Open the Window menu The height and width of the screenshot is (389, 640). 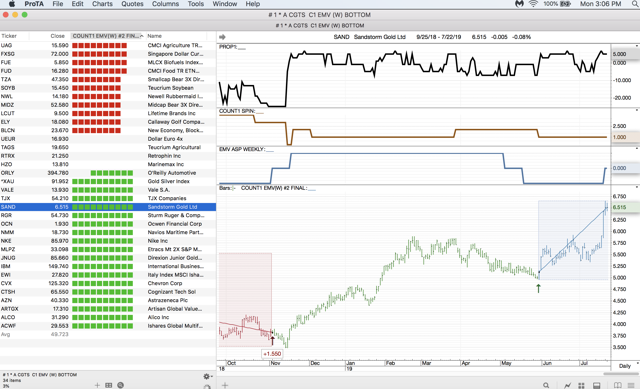tap(224, 4)
